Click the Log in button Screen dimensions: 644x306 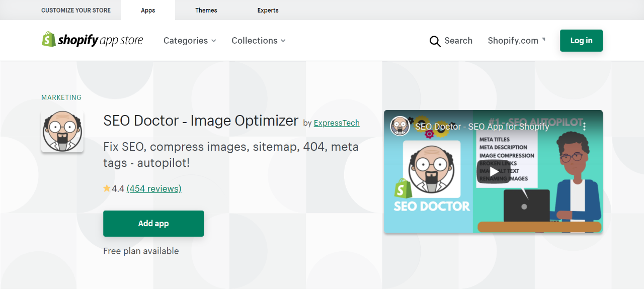[581, 41]
